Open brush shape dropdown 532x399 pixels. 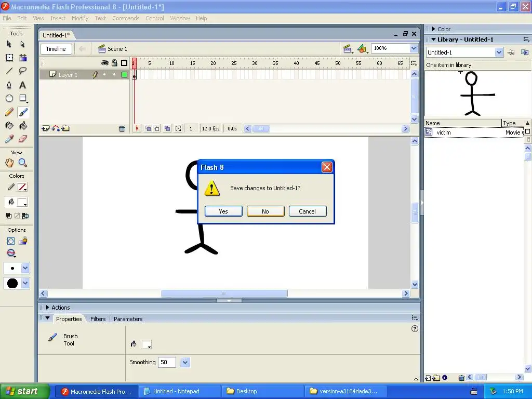click(x=25, y=283)
